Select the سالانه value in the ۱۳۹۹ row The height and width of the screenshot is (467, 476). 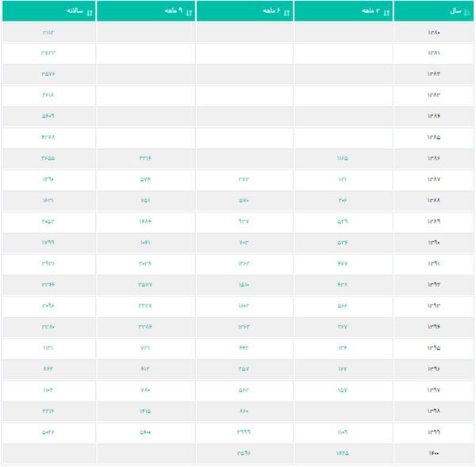(x=48, y=432)
